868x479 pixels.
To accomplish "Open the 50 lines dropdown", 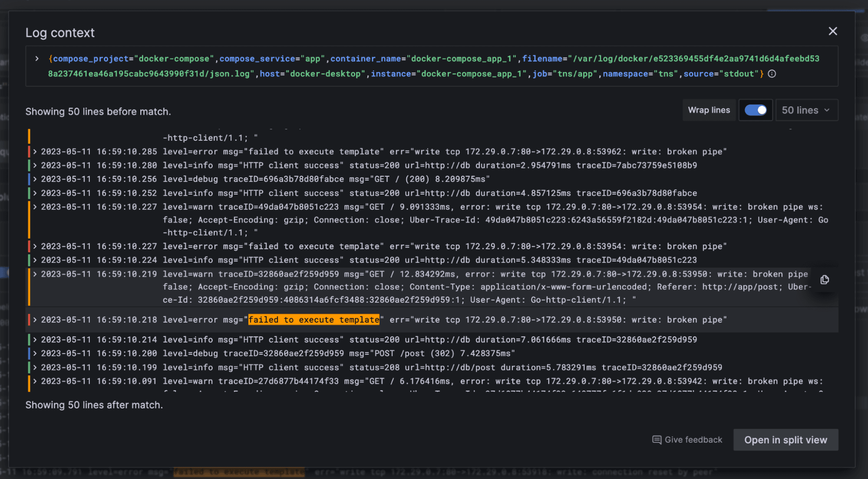I will click(x=806, y=110).
